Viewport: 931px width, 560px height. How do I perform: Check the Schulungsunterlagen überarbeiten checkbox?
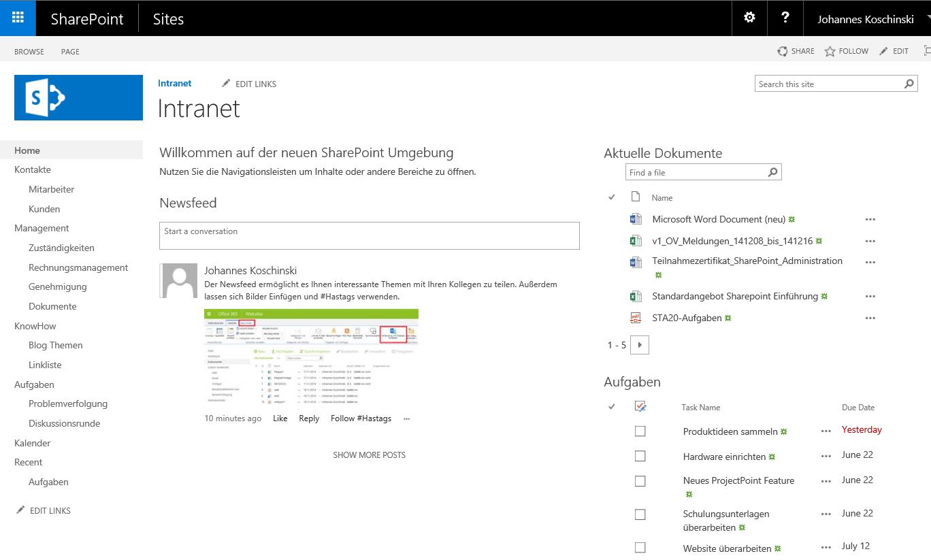pos(640,514)
